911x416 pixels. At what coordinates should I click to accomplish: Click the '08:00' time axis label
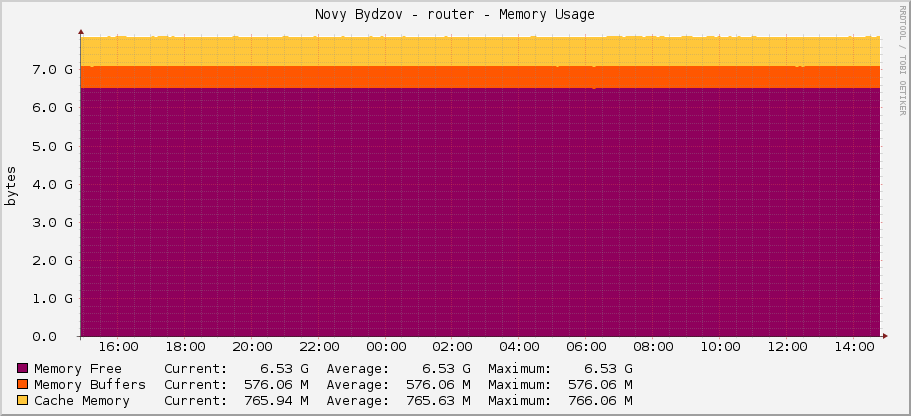(653, 347)
